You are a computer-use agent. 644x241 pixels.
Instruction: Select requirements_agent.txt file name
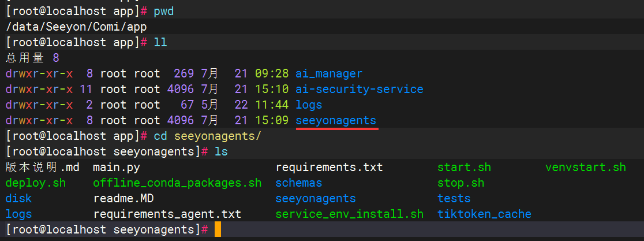(x=167, y=214)
